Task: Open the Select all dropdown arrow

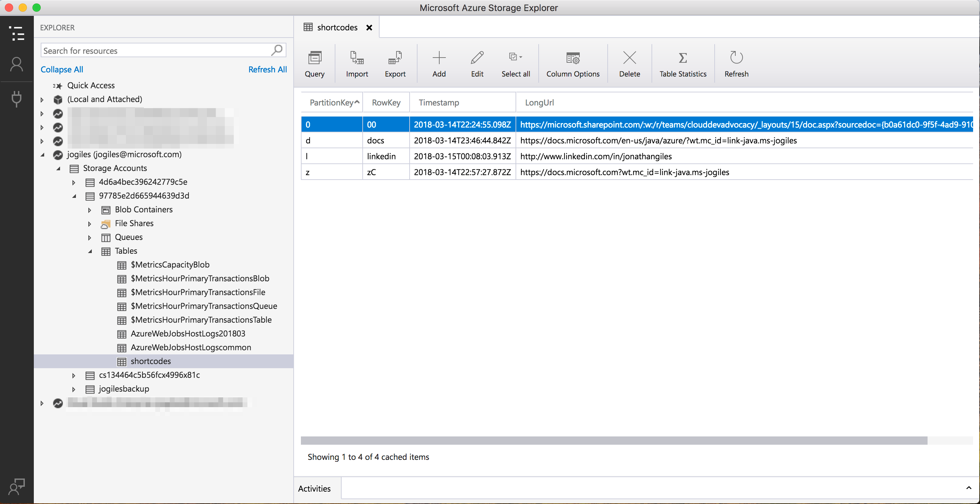Action: pyautogui.click(x=521, y=57)
